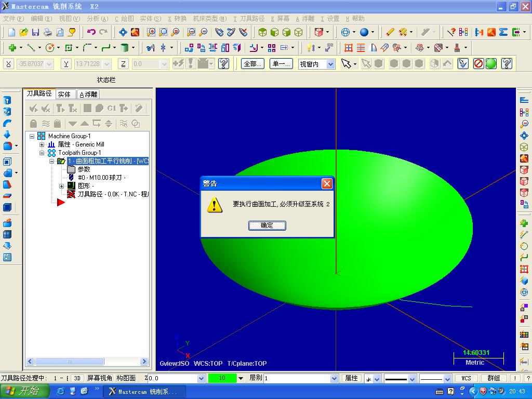Open the 视窗内 selection mode dropdown
This screenshot has width=532, height=399.
point(331,64)
